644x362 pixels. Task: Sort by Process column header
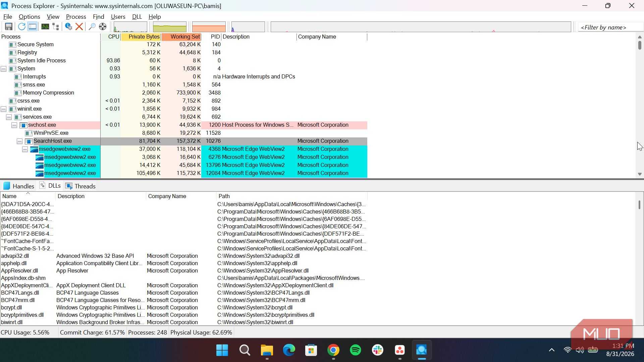[x=50, y=37]
